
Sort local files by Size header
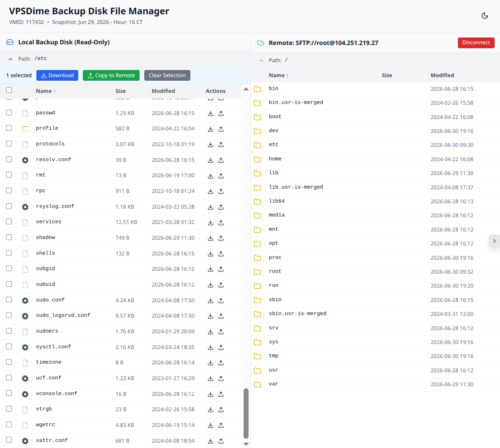click(x=121, y=91)
